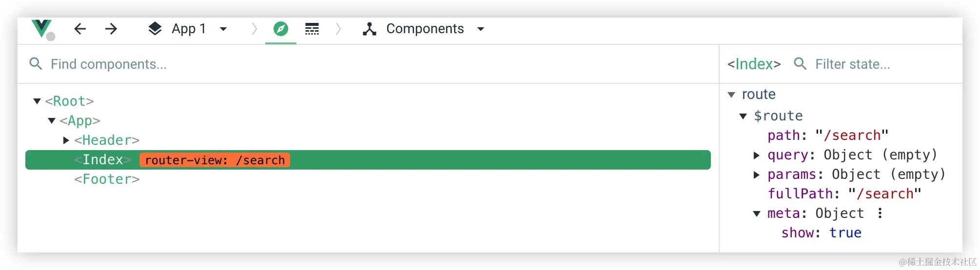Screen dimensions: 980x270
Task: Click the App 1 layers icon
Action: pyautogui.click(x=155, y=29)
